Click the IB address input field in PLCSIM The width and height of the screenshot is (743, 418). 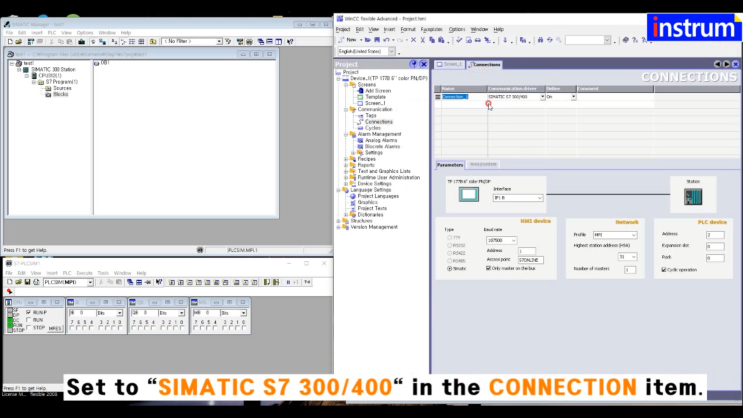click(x=81, y=313)
